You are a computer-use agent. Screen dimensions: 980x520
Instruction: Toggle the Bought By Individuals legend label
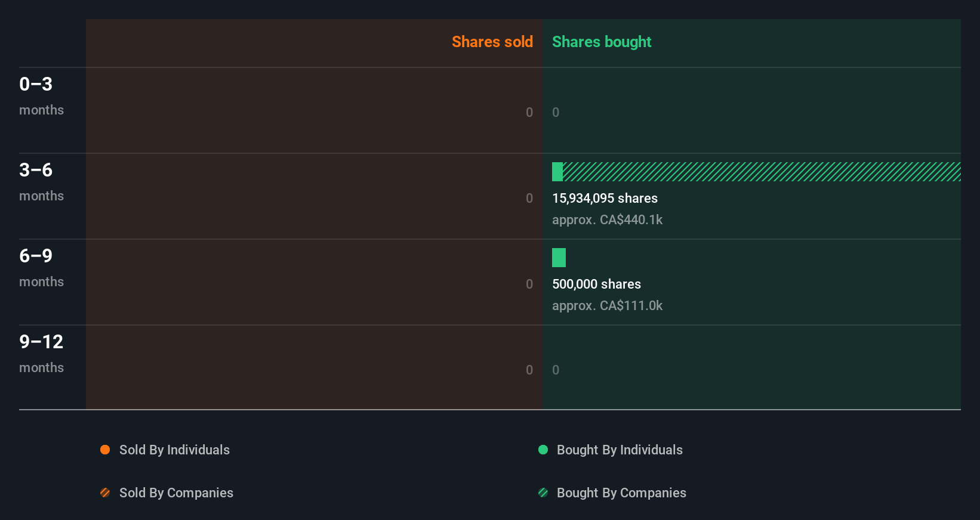click(x=620, y=450)
